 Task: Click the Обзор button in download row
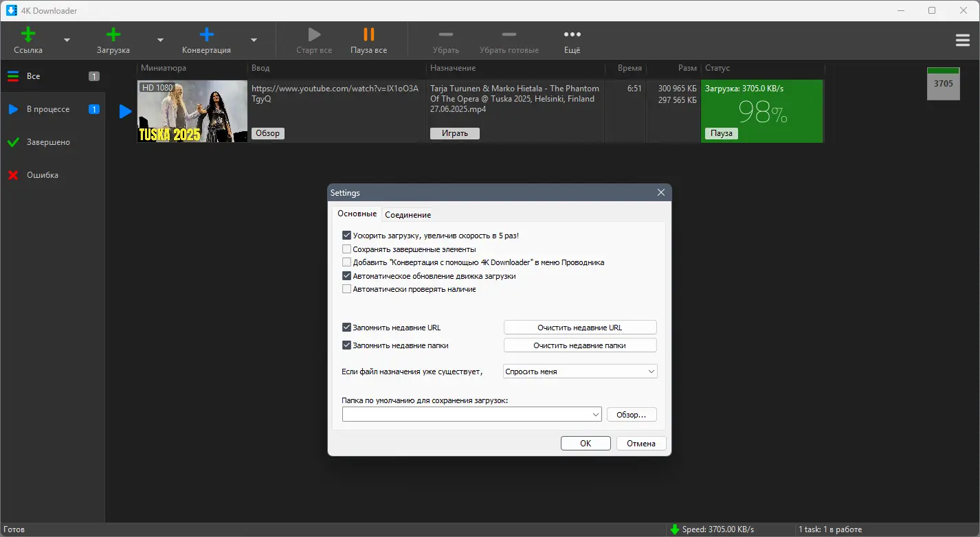268,133
